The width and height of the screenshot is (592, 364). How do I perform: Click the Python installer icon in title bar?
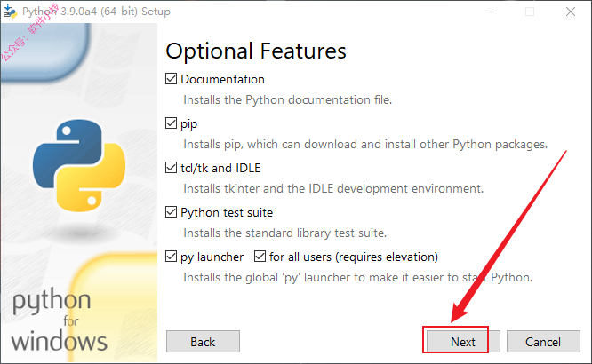click(10, 12)
